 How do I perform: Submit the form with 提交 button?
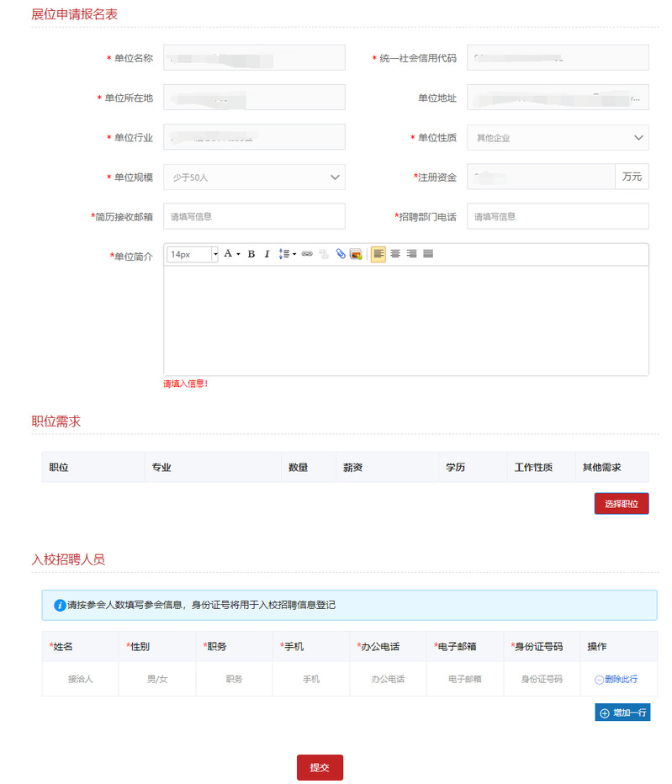pyautogui.click(x=320, y=767)
